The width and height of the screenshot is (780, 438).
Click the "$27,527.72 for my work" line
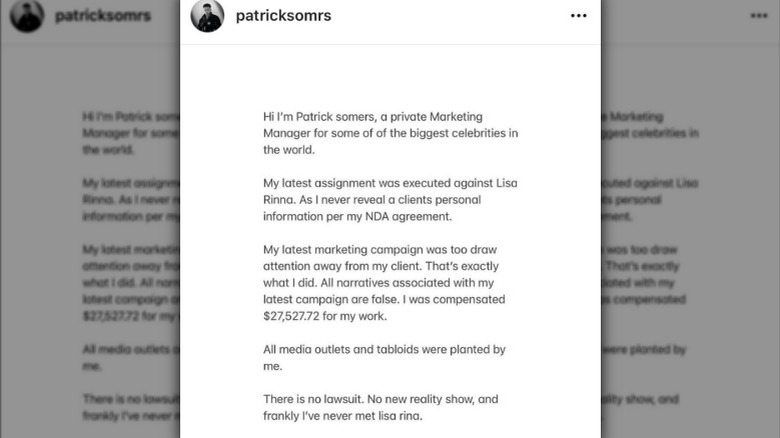325,317
